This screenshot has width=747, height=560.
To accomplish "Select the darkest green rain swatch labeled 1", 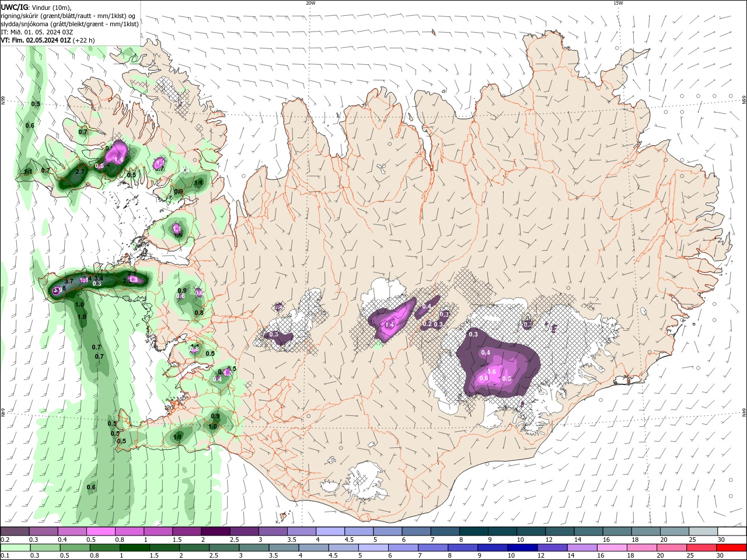I will click(135, 548).
